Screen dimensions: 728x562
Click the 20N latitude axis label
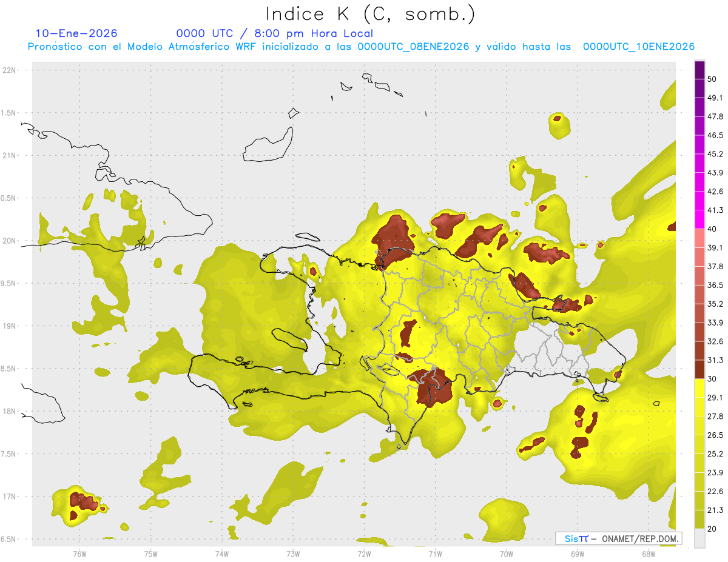(x=10, y=241)
